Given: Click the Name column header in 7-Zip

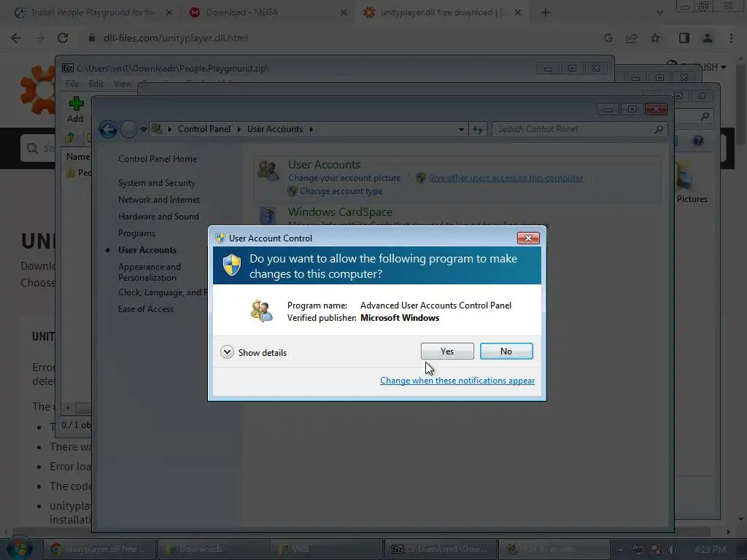Looking at the screenshot, I should coord(77,157).
